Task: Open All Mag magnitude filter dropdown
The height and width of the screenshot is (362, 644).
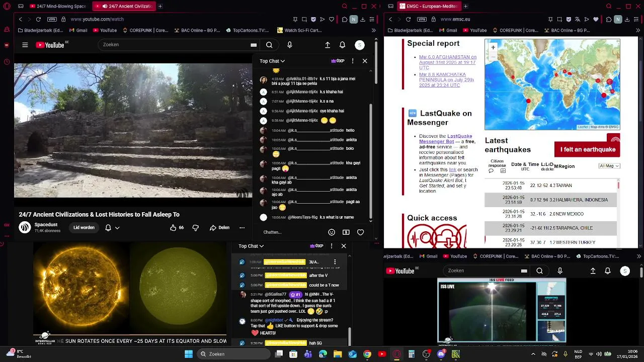Action: tap(609, 166)
